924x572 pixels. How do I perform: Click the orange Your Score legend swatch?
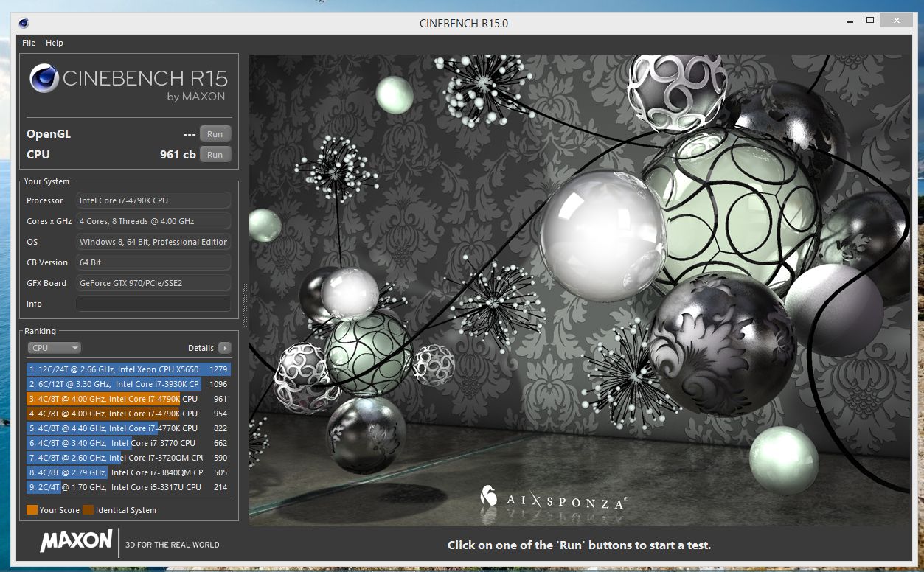pos(32,510)
